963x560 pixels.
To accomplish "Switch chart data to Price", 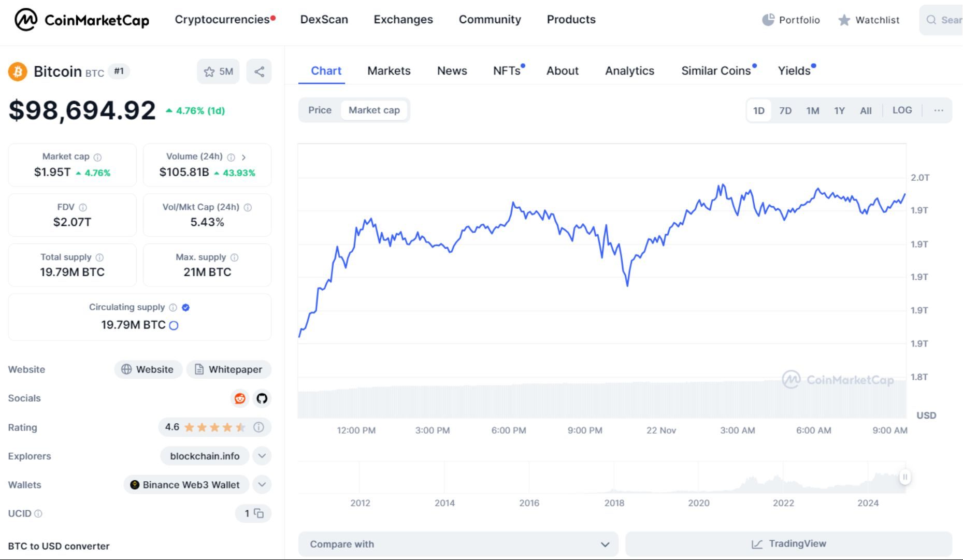I will tap(320, 110).
